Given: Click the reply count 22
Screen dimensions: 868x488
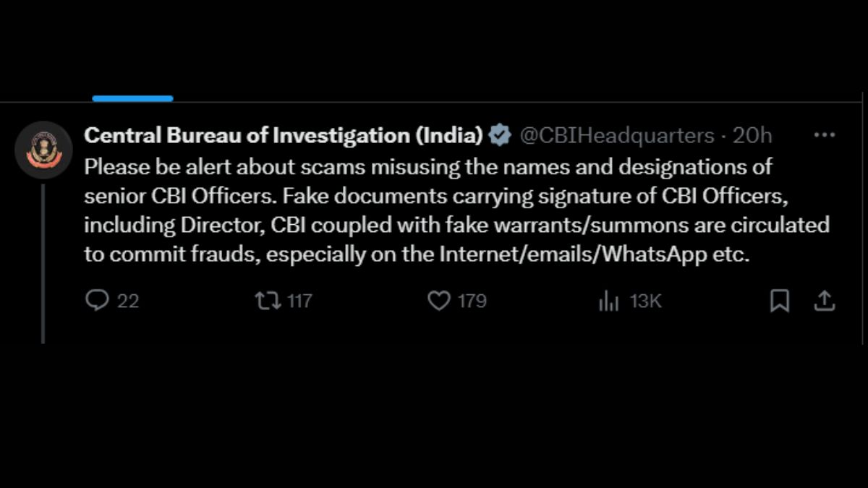Looking at the screenshot, I should tap(128, 301).
